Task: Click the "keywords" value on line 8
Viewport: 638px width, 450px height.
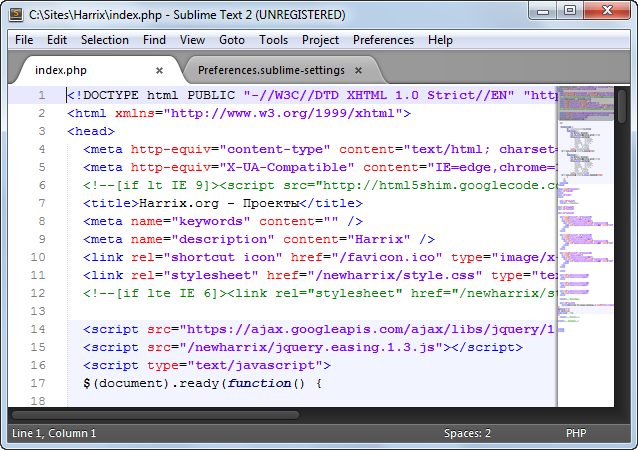Action: 211,221
